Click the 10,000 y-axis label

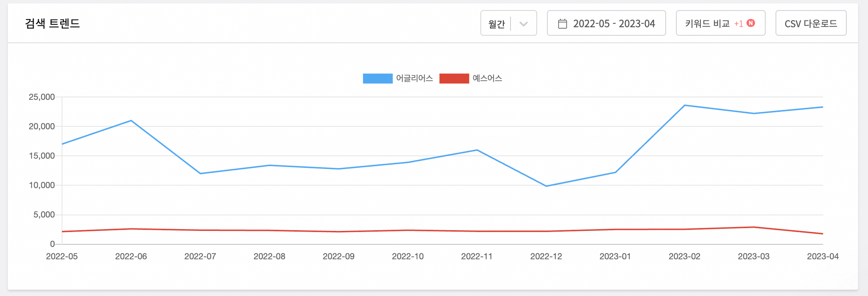(x=42, y=185)
